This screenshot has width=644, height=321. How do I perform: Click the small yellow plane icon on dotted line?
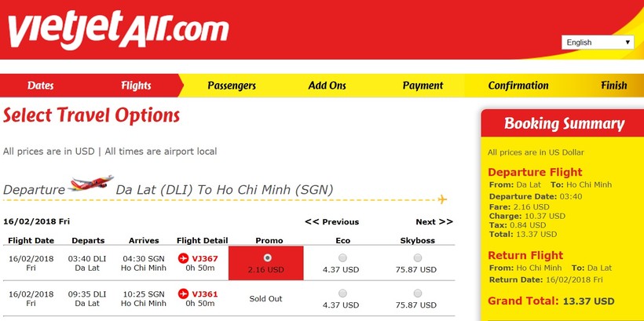[x=442, y=199]
